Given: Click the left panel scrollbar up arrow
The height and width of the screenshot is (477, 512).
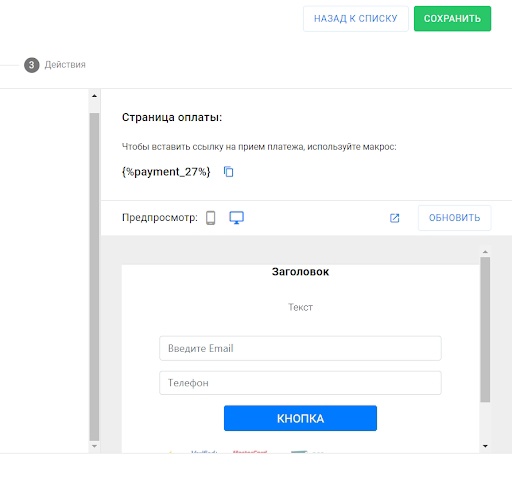Looking at the screenshot, I should pos(94,96).
